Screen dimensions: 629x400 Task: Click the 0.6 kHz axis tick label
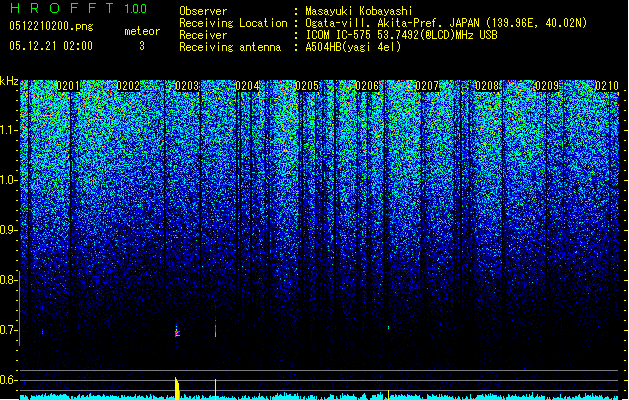tap(9, 380)
